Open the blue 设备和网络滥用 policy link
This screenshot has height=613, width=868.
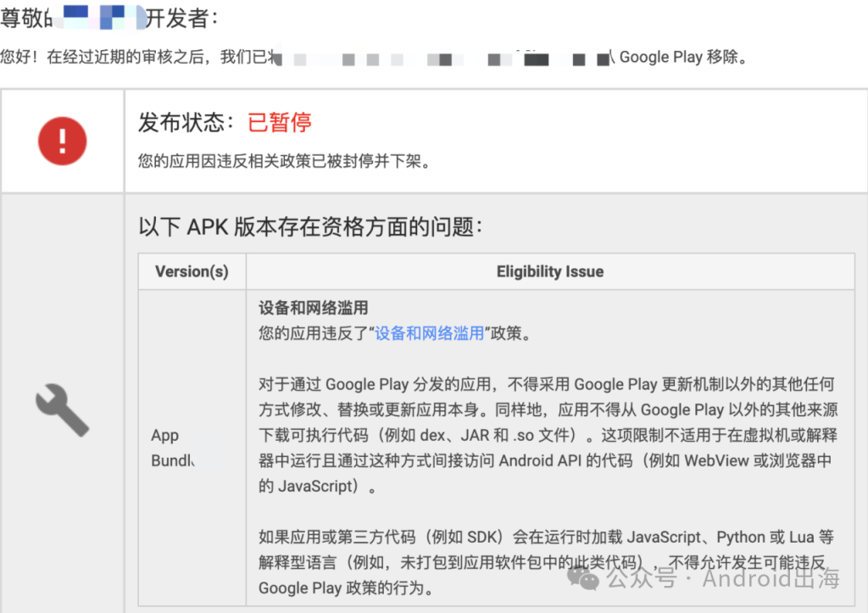click(x=429, y=333)
